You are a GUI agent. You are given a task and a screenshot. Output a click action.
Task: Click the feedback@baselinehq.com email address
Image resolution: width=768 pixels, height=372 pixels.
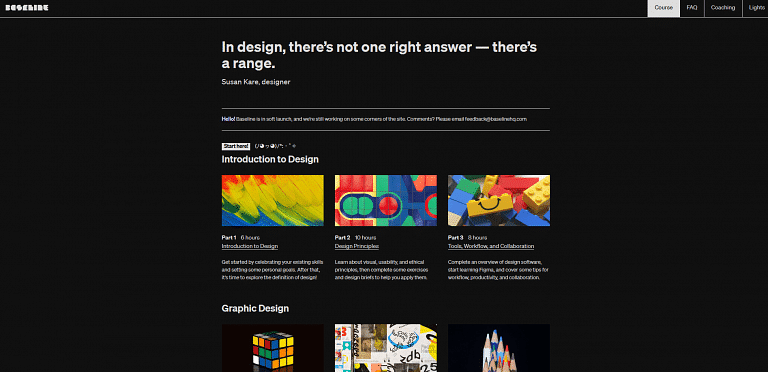point(496,119)
